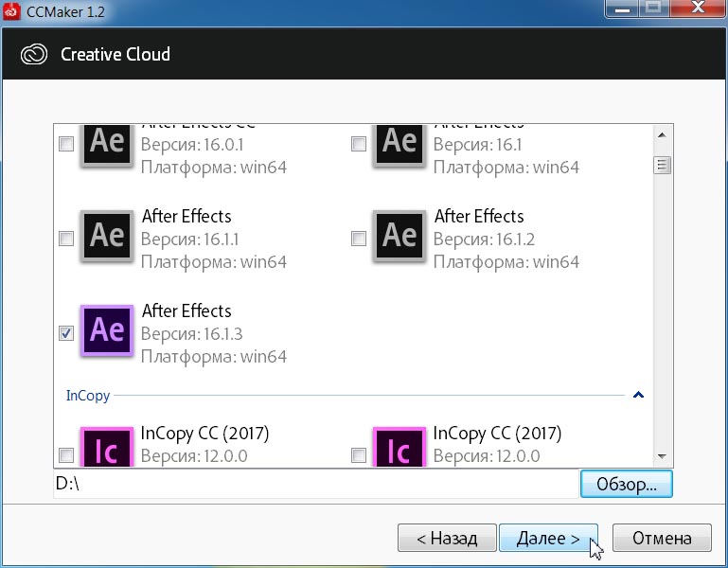
Task: Open the Обзор... browse dialog
Action: tap(627, 484)
